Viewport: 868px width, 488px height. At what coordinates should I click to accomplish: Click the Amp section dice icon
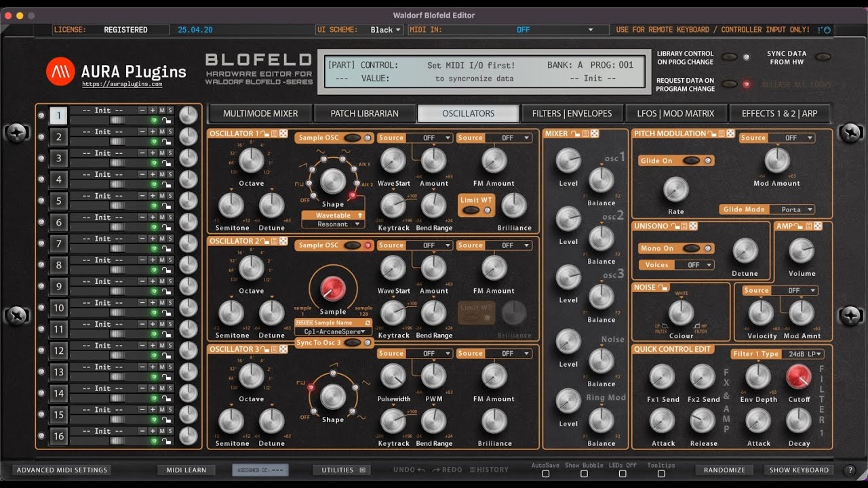pyautogui.click(x=818, y=226)
